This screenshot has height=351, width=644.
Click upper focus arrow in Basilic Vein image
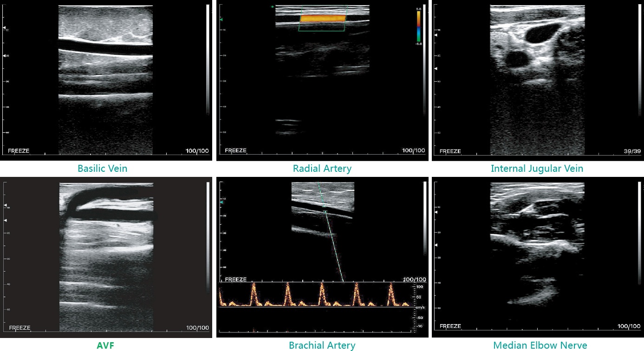(5, 28)
